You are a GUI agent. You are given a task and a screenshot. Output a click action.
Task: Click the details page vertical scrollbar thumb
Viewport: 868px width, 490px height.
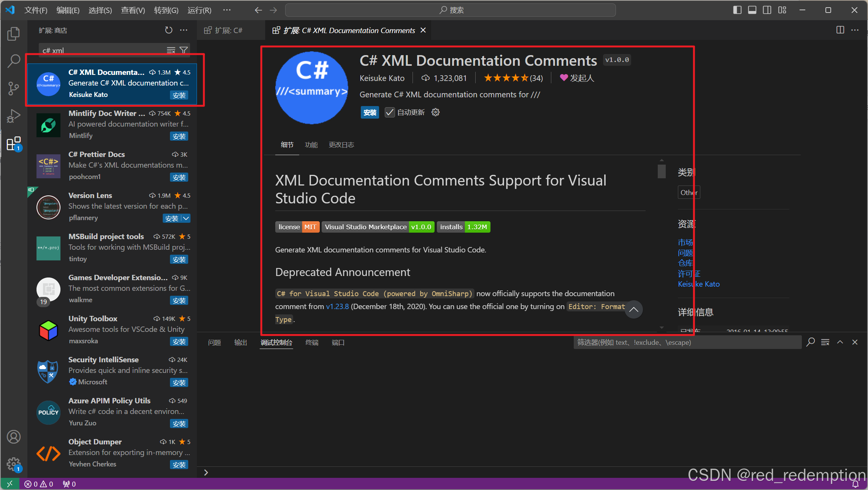(662, 171)
